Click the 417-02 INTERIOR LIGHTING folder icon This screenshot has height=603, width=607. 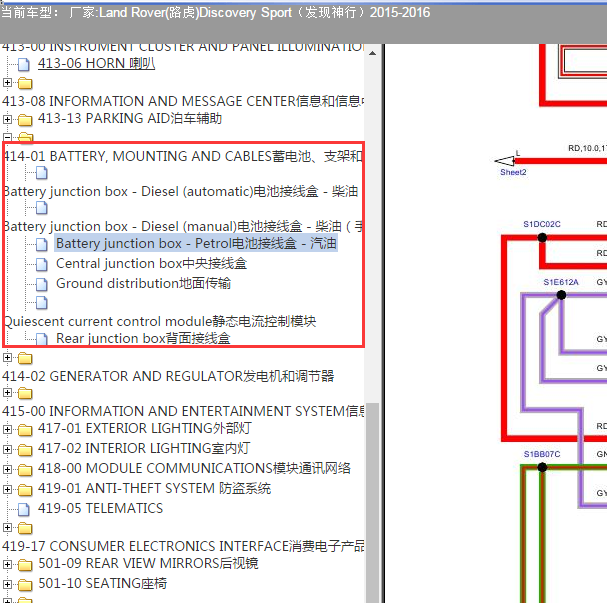pos(25,450)
